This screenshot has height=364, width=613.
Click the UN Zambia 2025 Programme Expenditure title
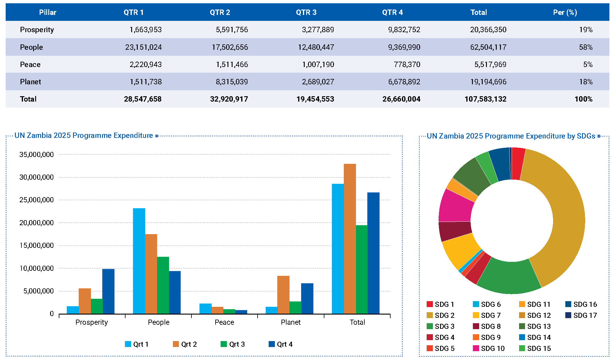(83, 135)
